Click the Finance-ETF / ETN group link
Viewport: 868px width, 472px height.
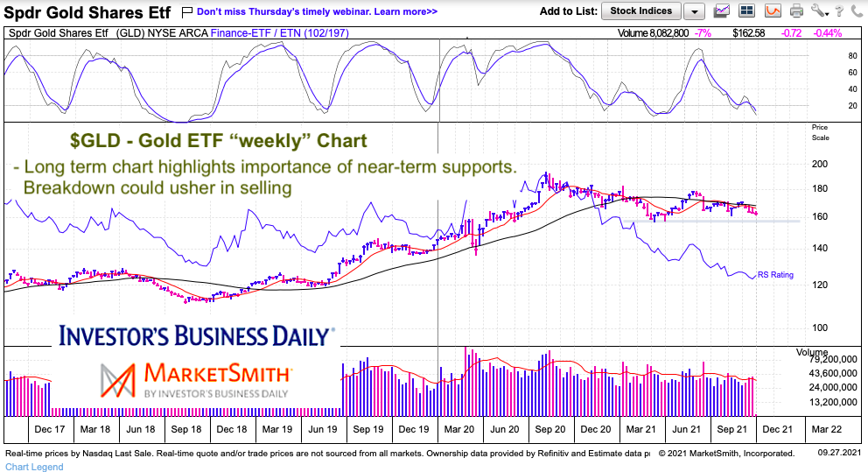click(x=279, y=33)
